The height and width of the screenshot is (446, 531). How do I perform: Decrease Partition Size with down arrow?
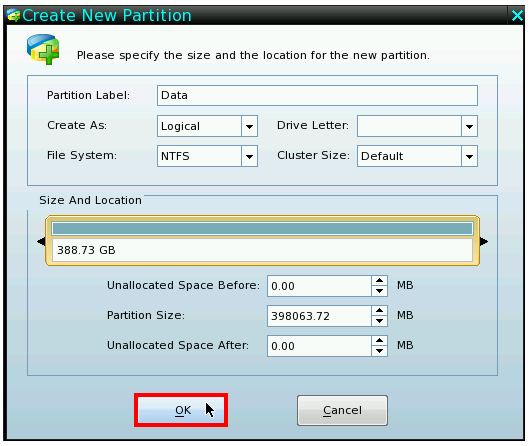(x=379, y=321)
